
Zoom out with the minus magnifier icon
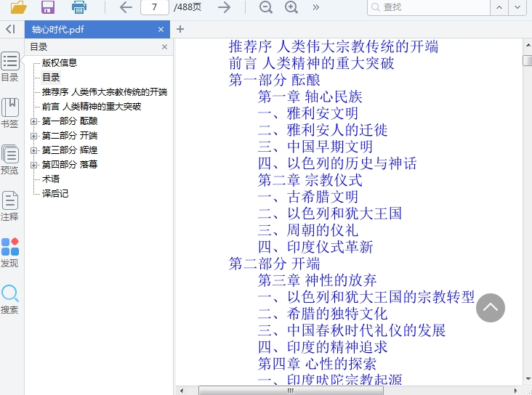pyautogui.click(x=266, y=7)
